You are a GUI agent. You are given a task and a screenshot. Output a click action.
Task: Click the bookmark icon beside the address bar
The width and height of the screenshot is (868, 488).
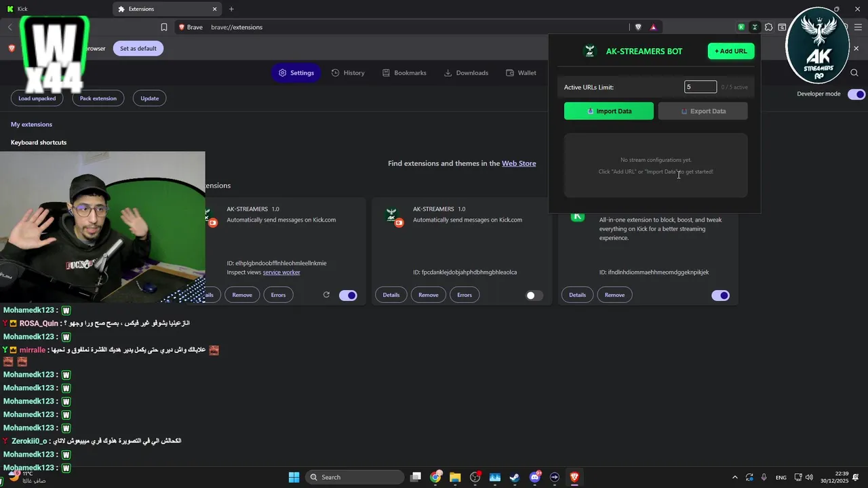tap(164, 27)
